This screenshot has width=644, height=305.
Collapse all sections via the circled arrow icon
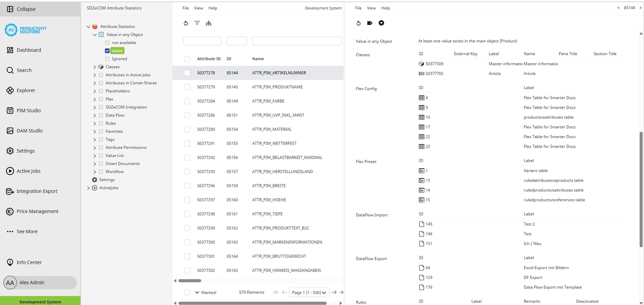tap(381, 23)
